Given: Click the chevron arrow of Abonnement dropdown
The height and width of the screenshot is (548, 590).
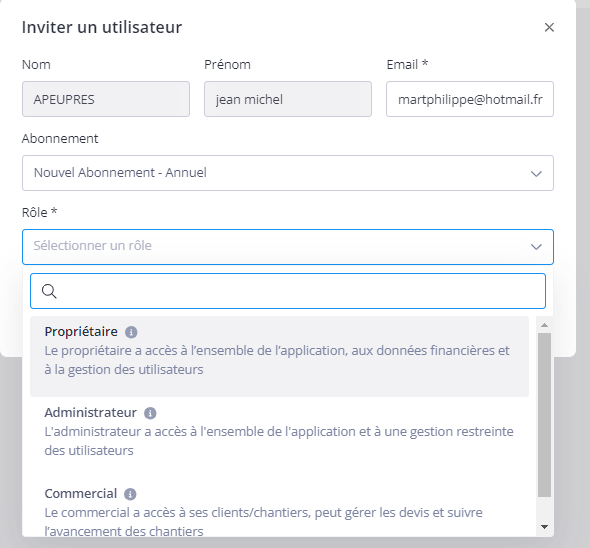Looking at the screenshot, I should tap(536, 174).
